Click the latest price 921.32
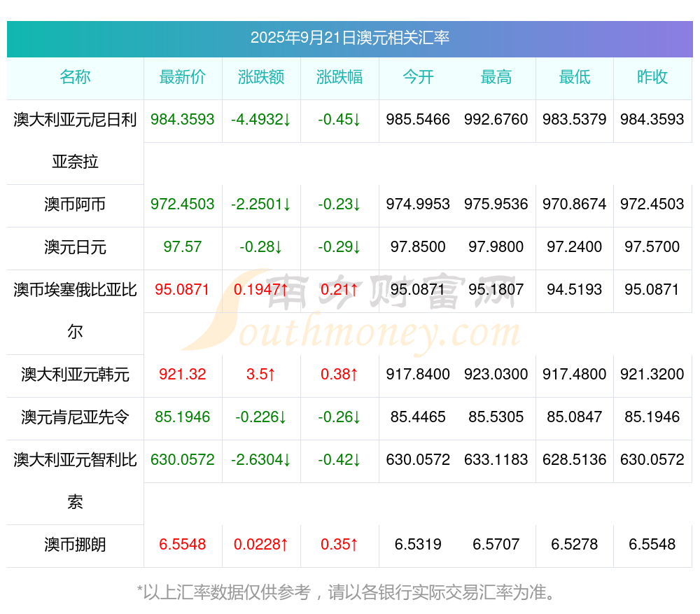Viewport: 700px width, 614px height. pos(183,374)
